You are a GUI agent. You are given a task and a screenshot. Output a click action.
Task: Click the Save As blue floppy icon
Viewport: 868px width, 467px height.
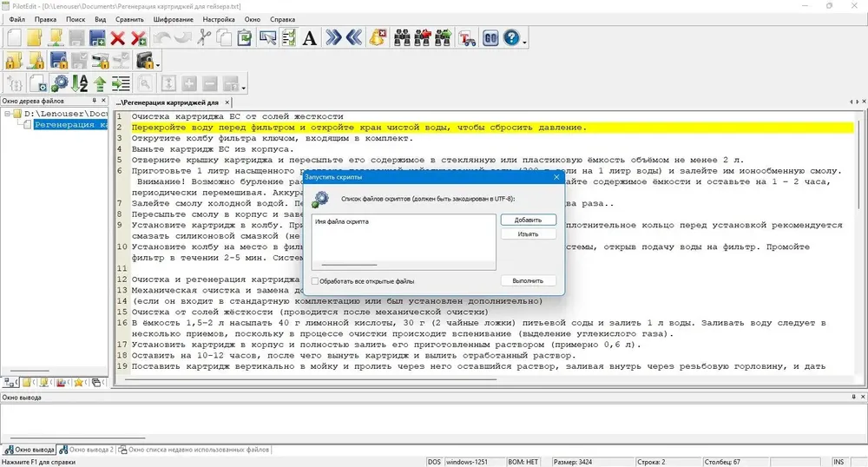click(97, 37)
